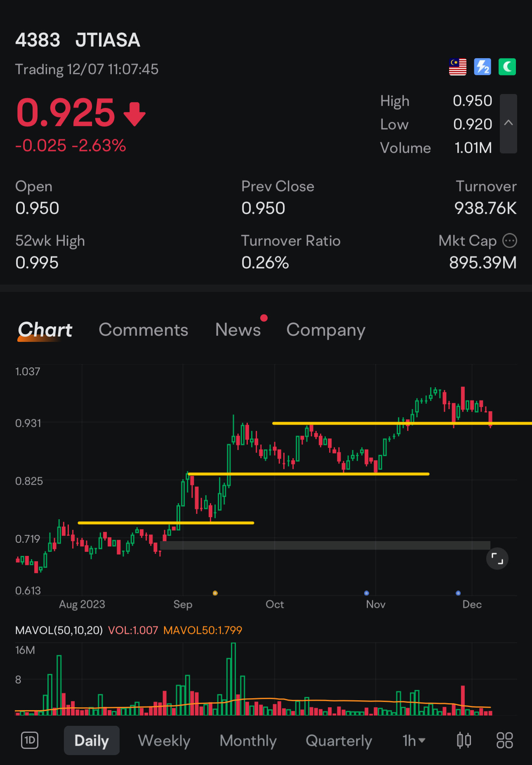
Task: Tap the MAVOL(50,10,20) indicator label
Action: 59,630
